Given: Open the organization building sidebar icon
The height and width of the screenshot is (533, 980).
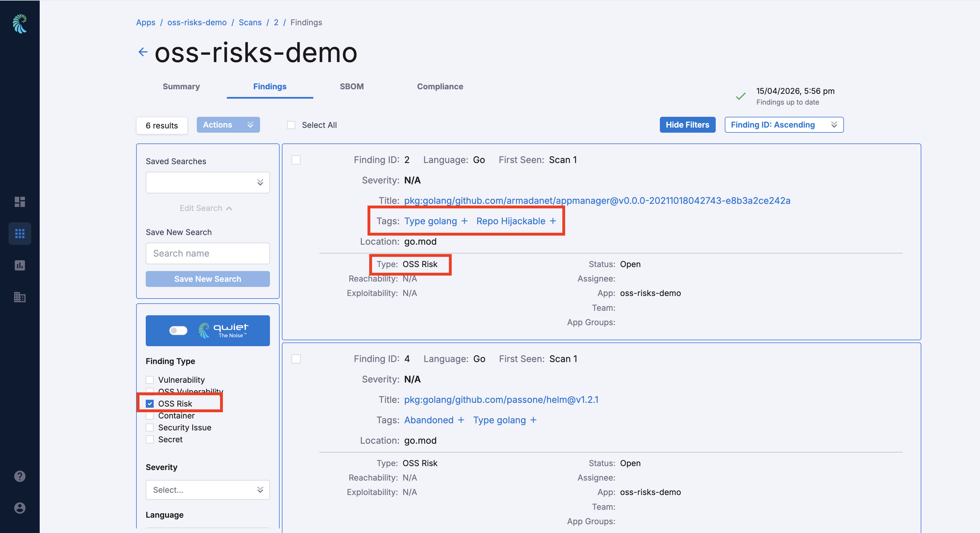Looking at the screenshot, I should [20, 297].
